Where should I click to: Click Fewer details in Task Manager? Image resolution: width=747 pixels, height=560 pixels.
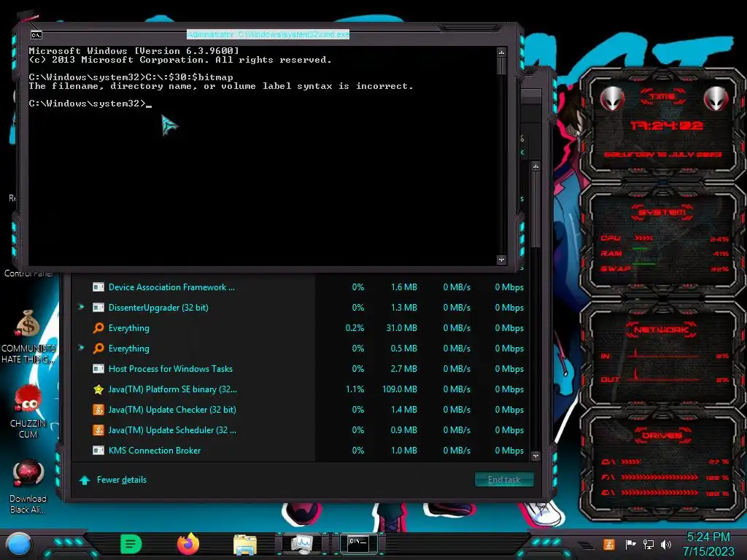[x=122, y=480]
